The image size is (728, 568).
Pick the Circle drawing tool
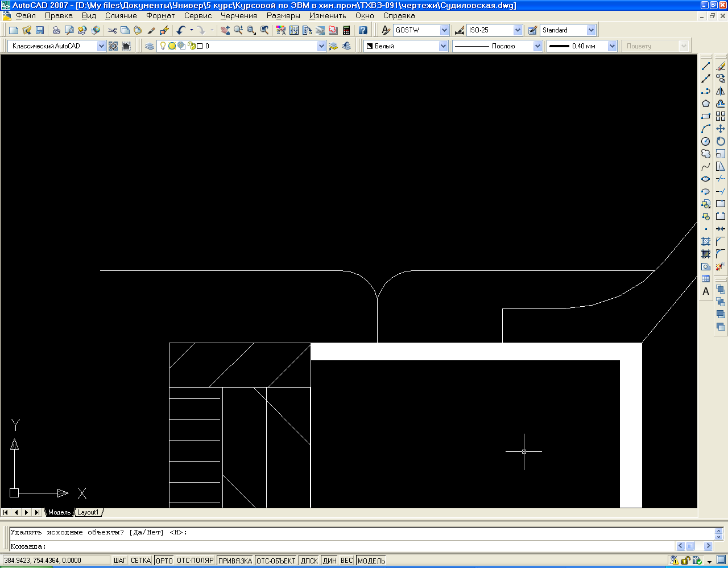click(x=706, y=141)
